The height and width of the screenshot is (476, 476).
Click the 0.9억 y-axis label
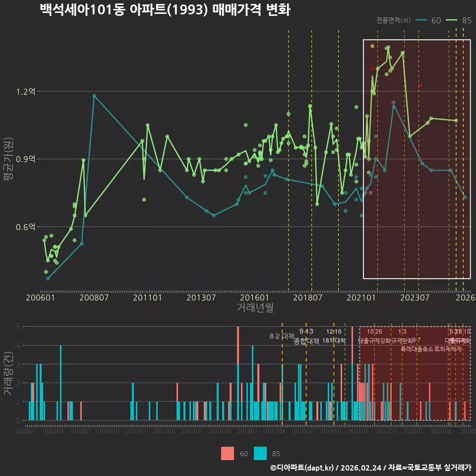coord(26,159)
